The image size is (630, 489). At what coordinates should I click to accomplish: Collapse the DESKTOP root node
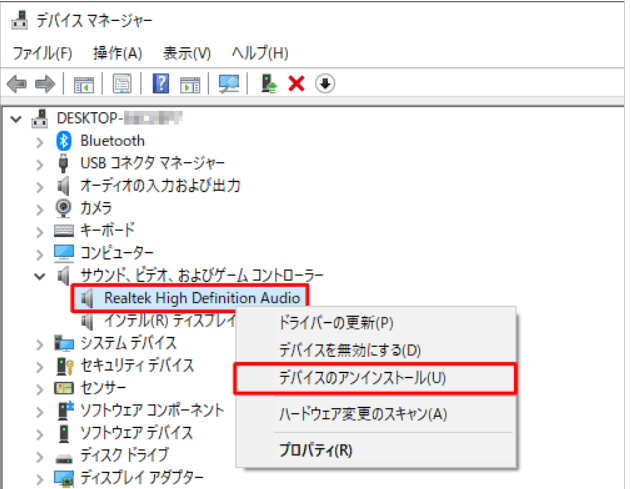click(x=16, y=119)
